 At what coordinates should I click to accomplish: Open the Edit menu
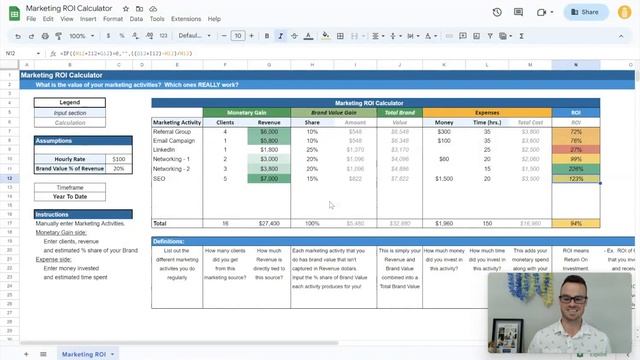pyautogui.click(x=48, y=19)
